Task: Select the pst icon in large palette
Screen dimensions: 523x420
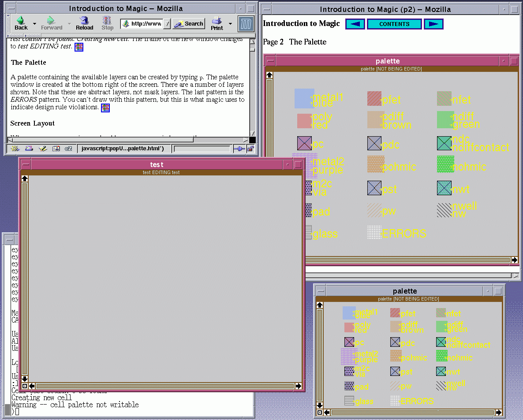Action: (374, 188)
